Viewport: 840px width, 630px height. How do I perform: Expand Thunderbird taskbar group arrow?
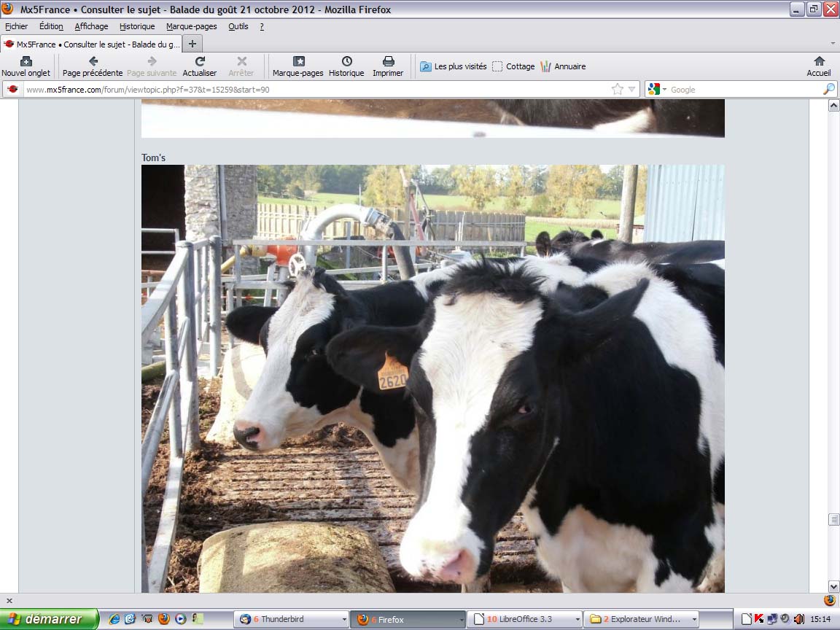point(344,619)
